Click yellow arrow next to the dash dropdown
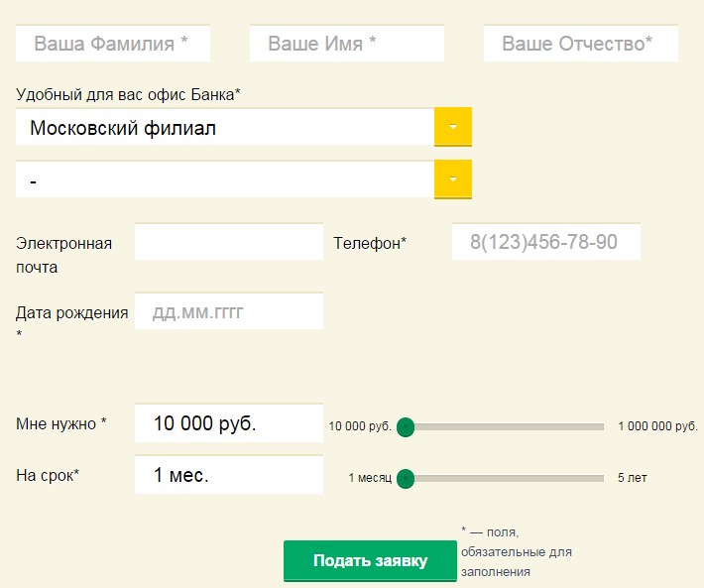704x588 pixels. (453, 180)
